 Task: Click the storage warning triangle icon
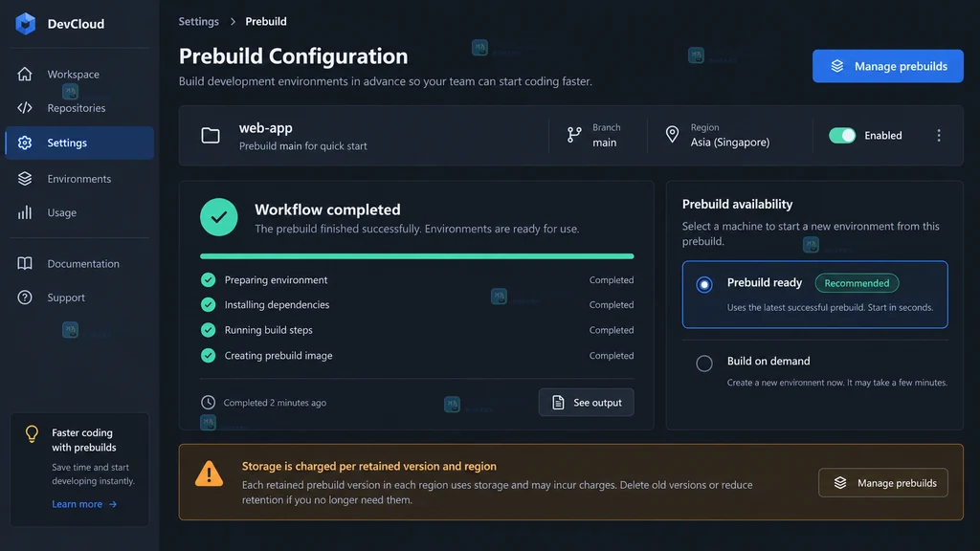click(209, 474)
